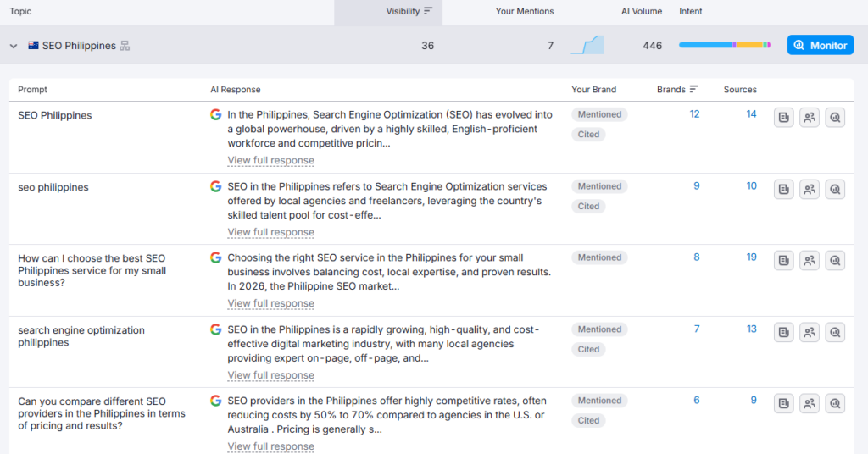The image size is (868, 454).
Task: Click Google logo in 'SEO providers' response
Action: click(x=216, y=401)
